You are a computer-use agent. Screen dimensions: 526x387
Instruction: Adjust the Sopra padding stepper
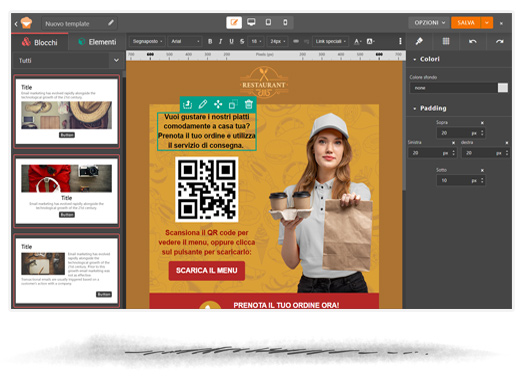(x=482, y=133)
